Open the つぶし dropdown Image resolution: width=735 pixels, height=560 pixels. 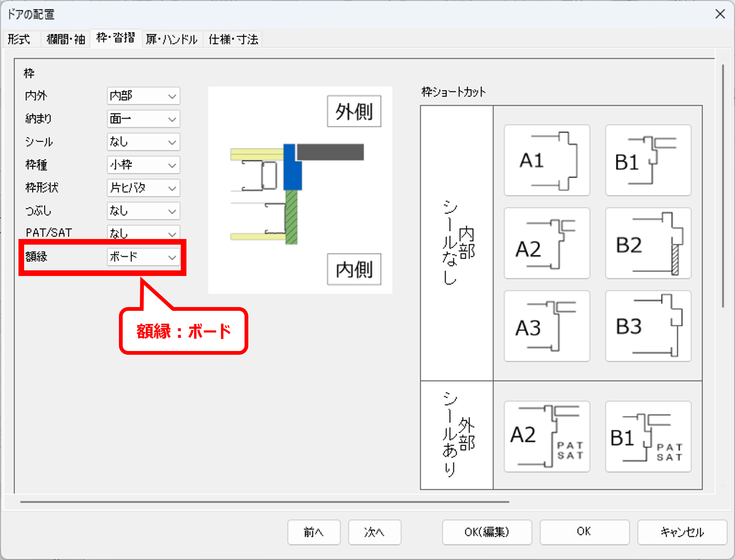tap(144, 211)
